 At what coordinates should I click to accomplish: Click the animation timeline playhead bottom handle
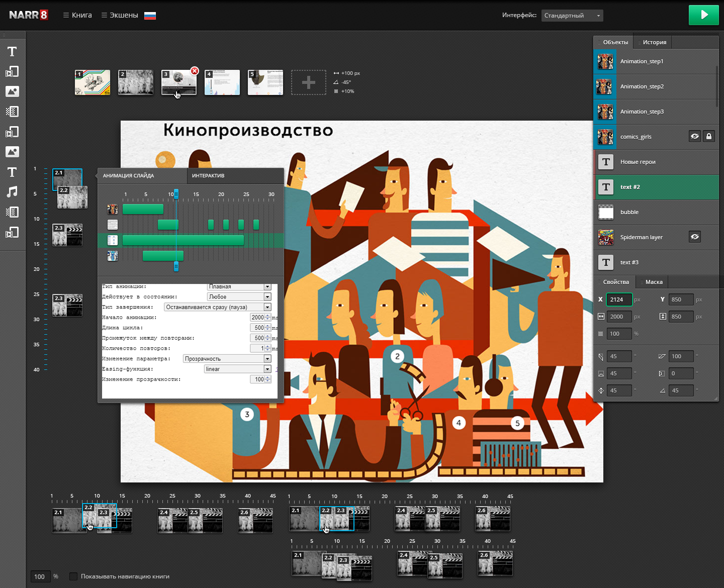pyautogui.click(x=176, y=266)
